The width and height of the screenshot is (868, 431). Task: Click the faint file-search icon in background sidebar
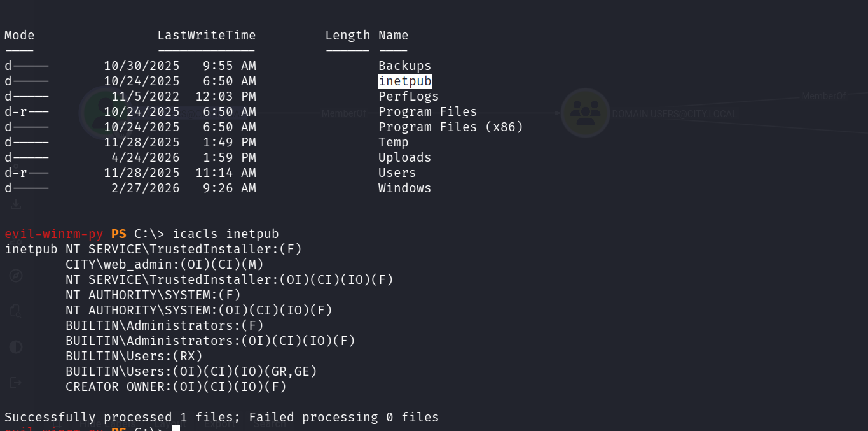[16, 311]
